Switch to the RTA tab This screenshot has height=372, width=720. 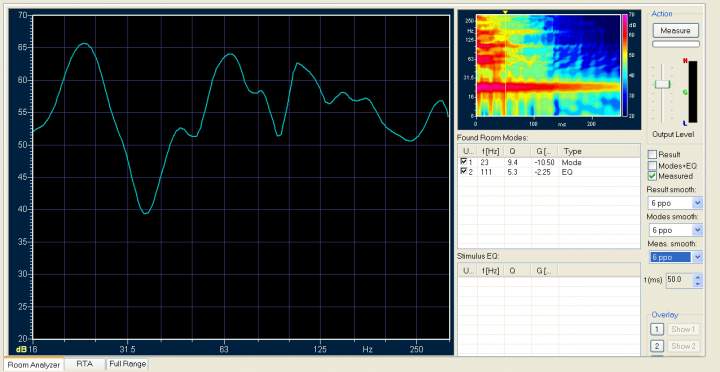[x=84, y=364]
